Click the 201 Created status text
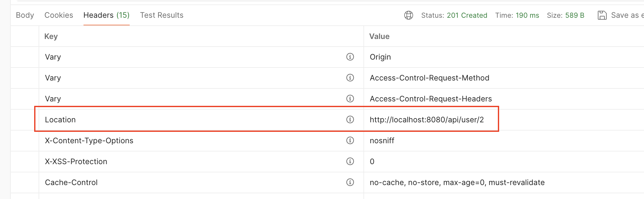This screenshot has width=644, height=199. click(x=468, y=15)
